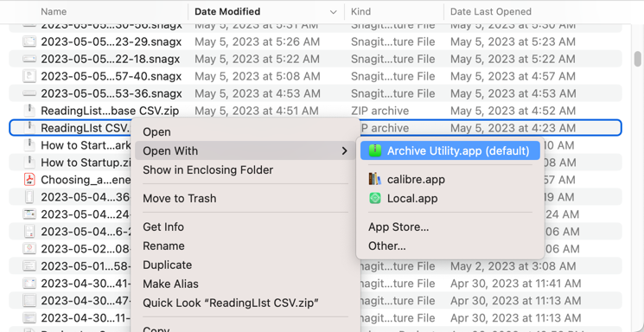Screen dimensions: 644x332
Task: Choose Open from the context menu
Action: [156, 132]
